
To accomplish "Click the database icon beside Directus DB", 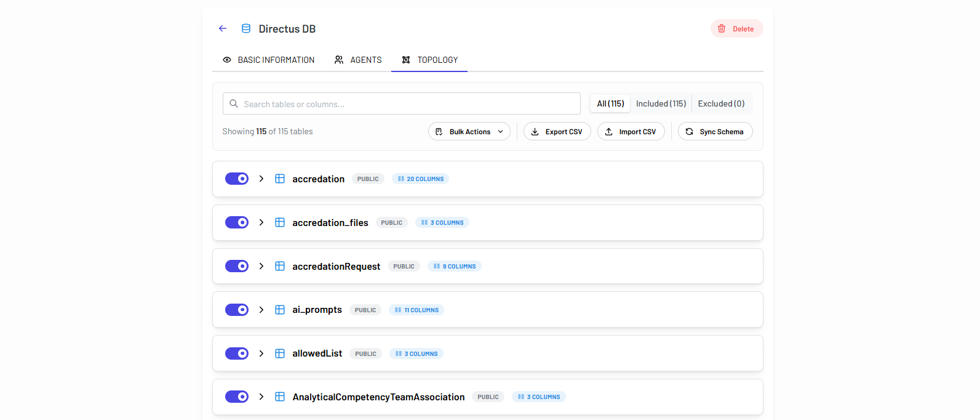I will tap(246, 28).
